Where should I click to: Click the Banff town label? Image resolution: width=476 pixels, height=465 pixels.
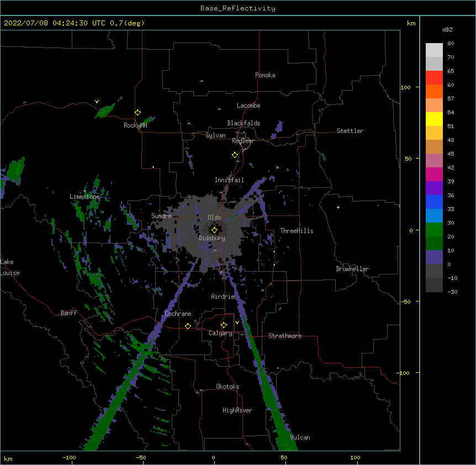coord(68,313)
